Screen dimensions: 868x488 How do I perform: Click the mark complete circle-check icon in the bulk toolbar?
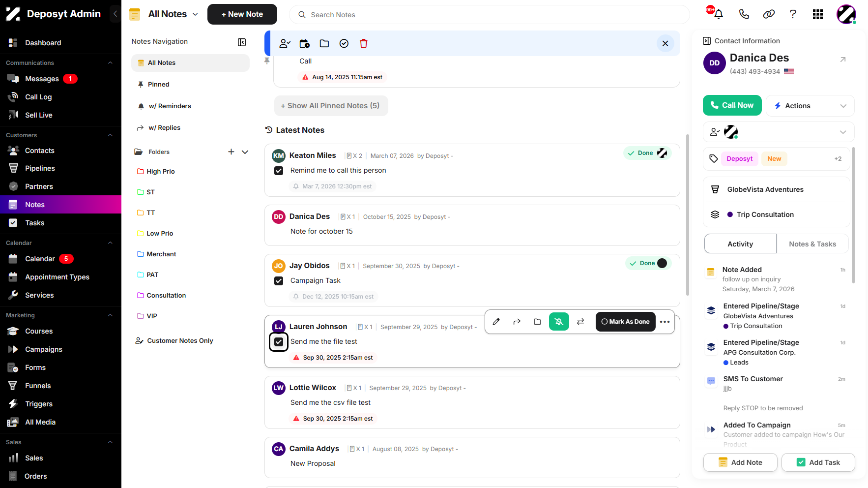point(344,44)
